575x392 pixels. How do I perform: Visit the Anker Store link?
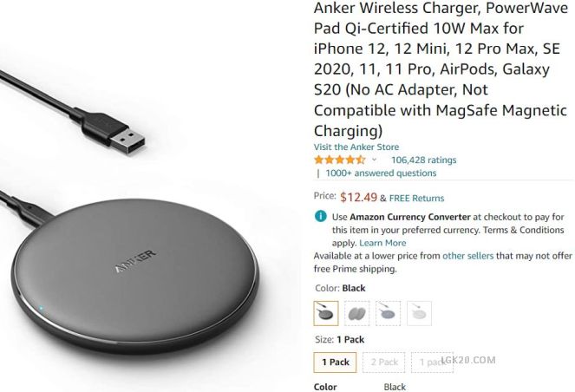[356, 147]
